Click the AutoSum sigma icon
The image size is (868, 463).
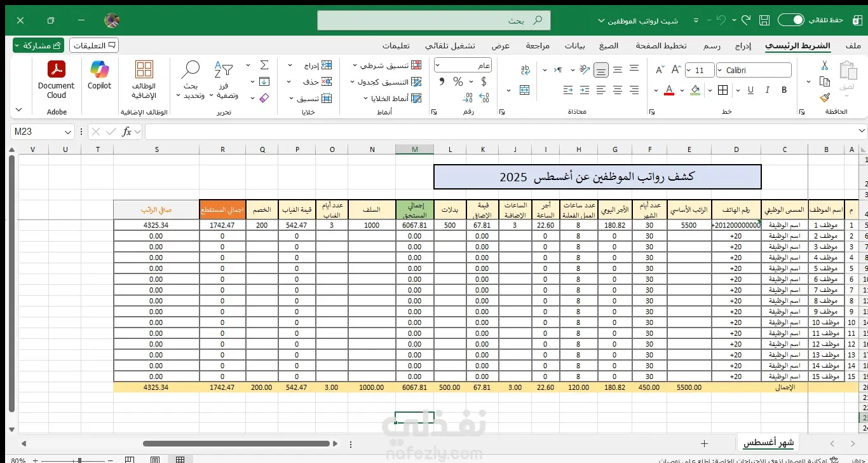pos(265,65)
